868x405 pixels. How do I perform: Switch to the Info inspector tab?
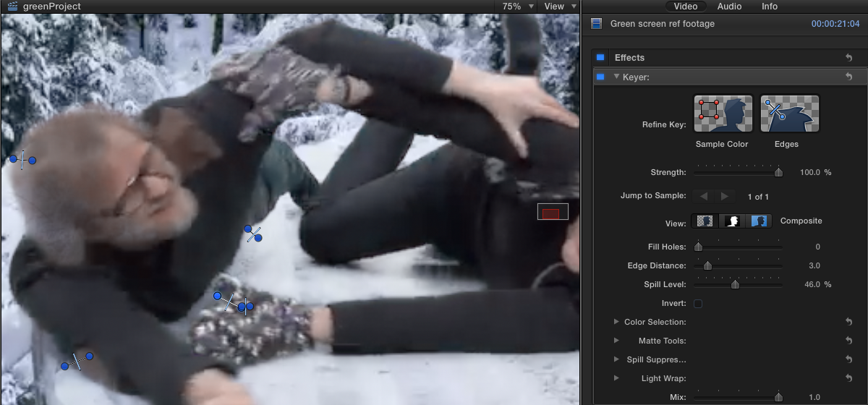(x=770, y=6)
